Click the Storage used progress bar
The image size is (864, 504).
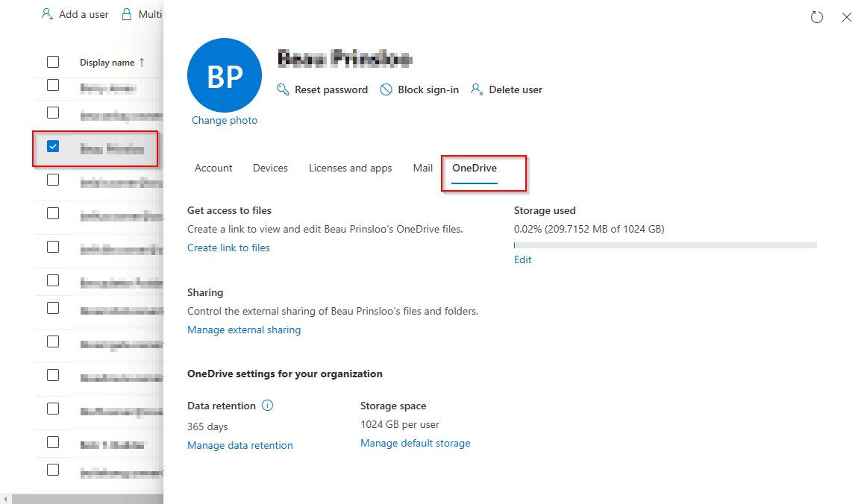click(x=664, y=245)
